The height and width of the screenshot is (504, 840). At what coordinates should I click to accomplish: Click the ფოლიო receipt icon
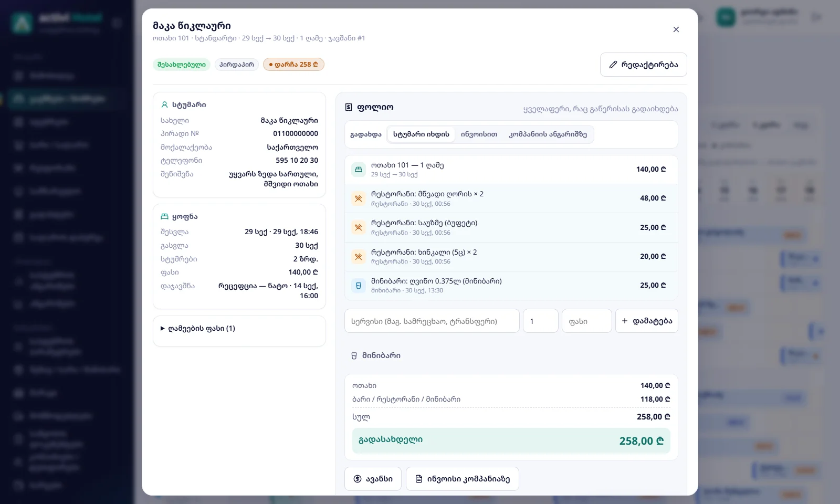[349, 107]
